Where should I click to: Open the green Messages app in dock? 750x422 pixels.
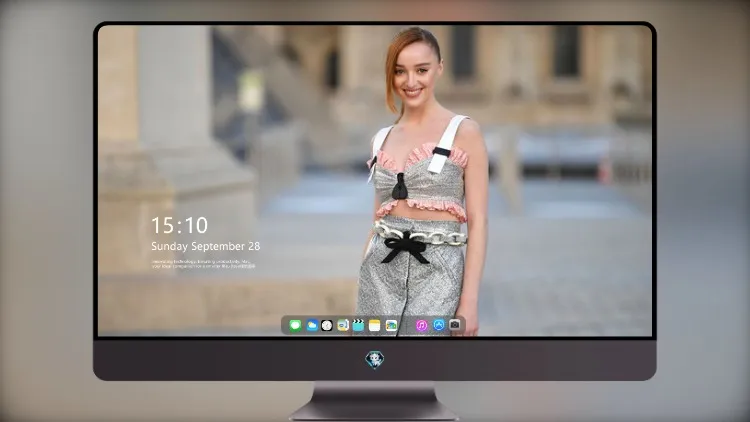pyautogui.click(x=295, y=325)
